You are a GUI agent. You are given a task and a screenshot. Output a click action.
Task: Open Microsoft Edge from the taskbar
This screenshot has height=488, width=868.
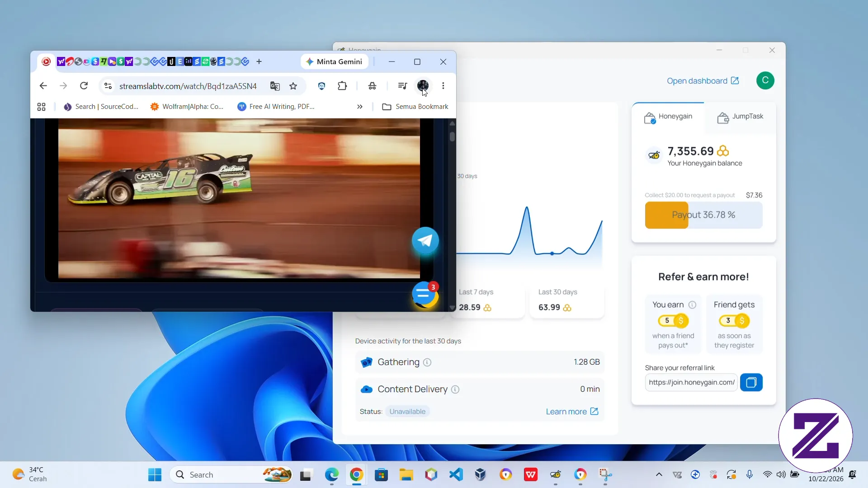point(331,475)
